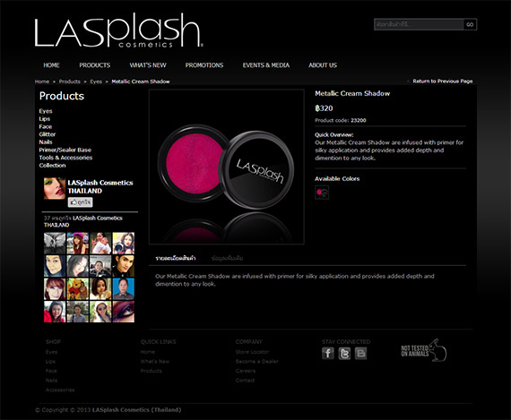
Task: Open the Eyes category in sidebar
Action: click(46, 111)
